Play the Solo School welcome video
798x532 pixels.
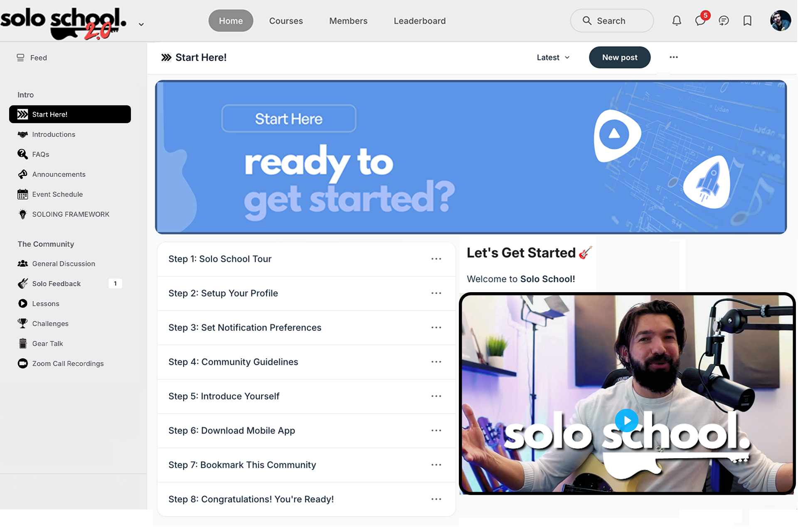(626, 421)
